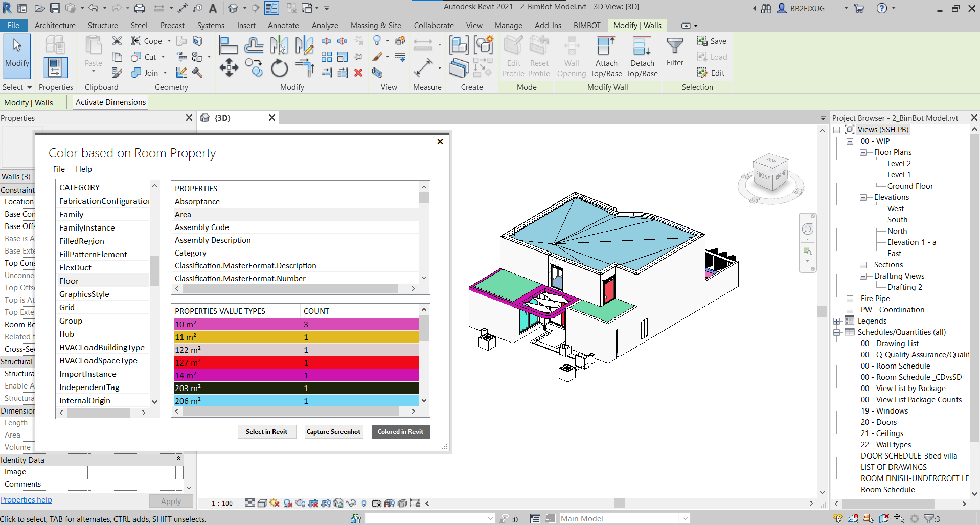The image size is (980, 525).
Task: Expand the Sections tree node
Action: point(863,265)
